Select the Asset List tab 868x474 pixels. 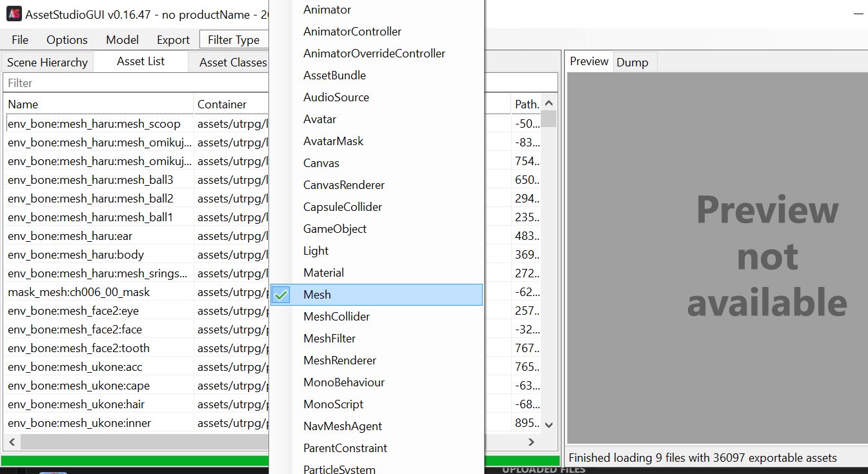[141, 61]
